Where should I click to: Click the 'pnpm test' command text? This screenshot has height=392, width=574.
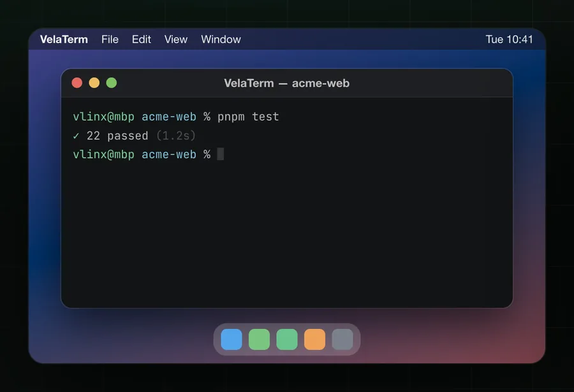(248, 117)
